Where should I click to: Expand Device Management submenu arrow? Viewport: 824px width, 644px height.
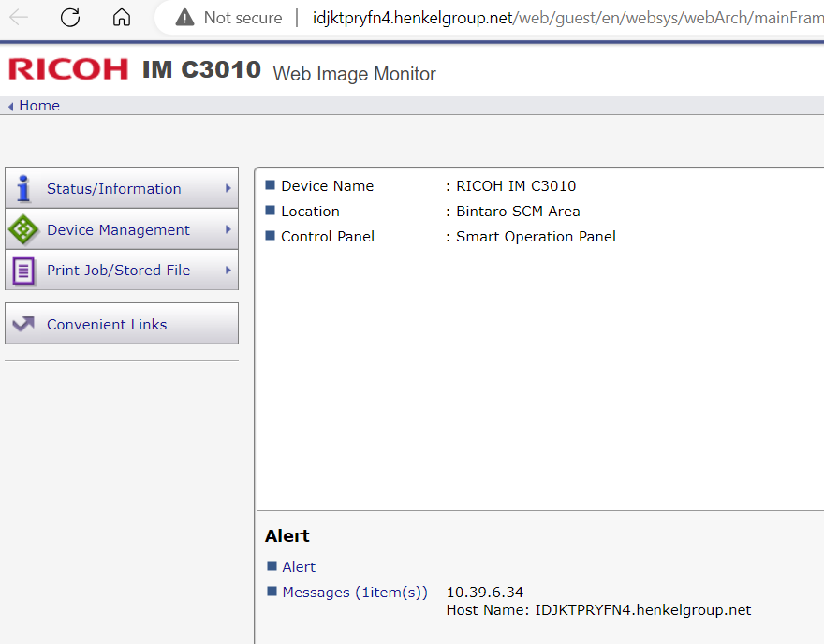(228, 229)
